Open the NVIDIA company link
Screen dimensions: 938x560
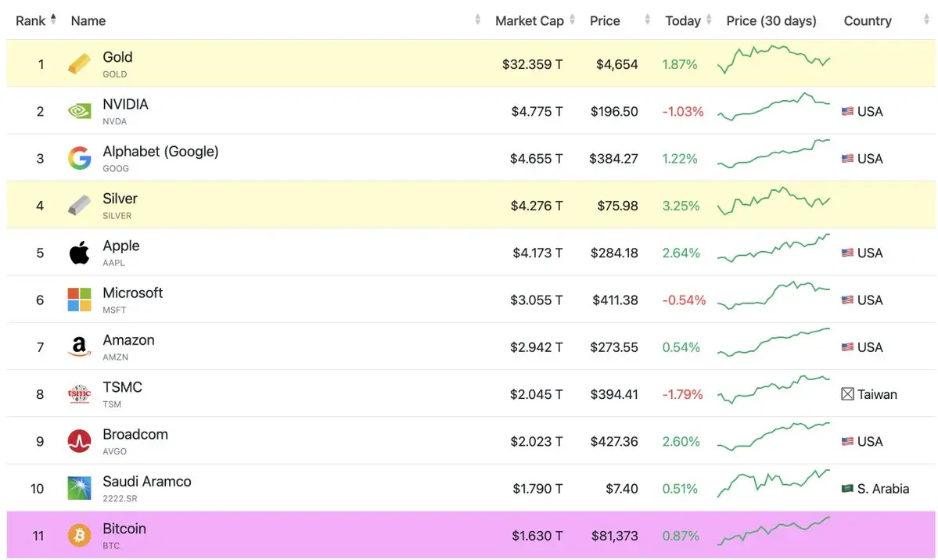click(125, 104)
